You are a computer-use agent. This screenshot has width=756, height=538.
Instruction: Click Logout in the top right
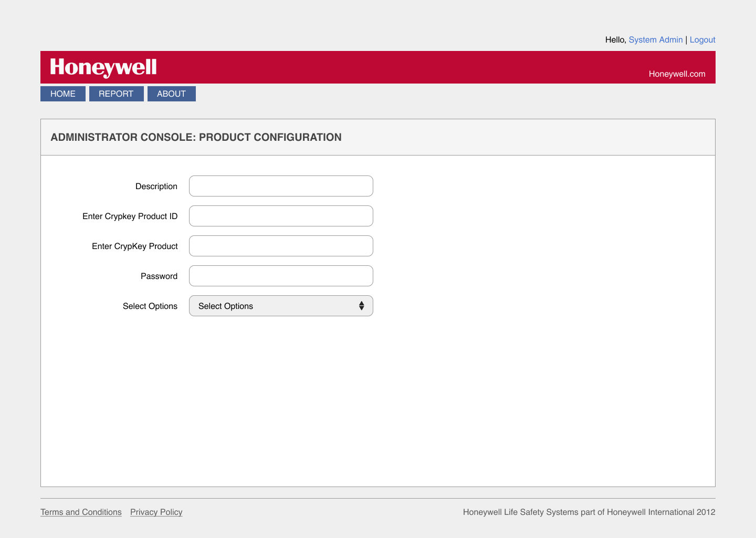(702, 39)
